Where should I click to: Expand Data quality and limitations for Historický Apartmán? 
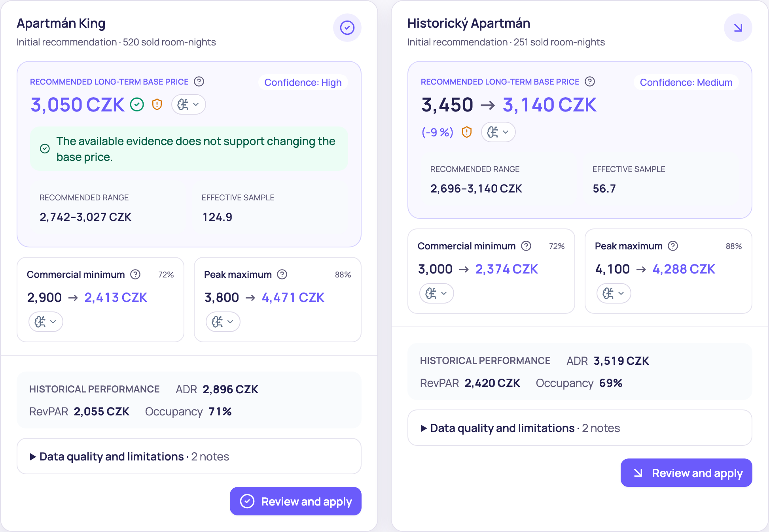(580, 428)
